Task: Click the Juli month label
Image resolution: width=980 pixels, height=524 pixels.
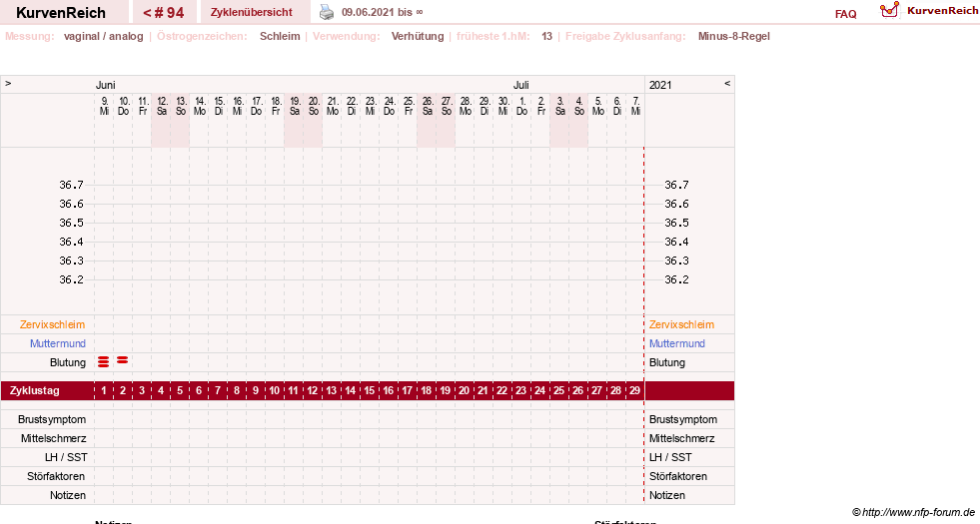Action: tap(521, 85)
